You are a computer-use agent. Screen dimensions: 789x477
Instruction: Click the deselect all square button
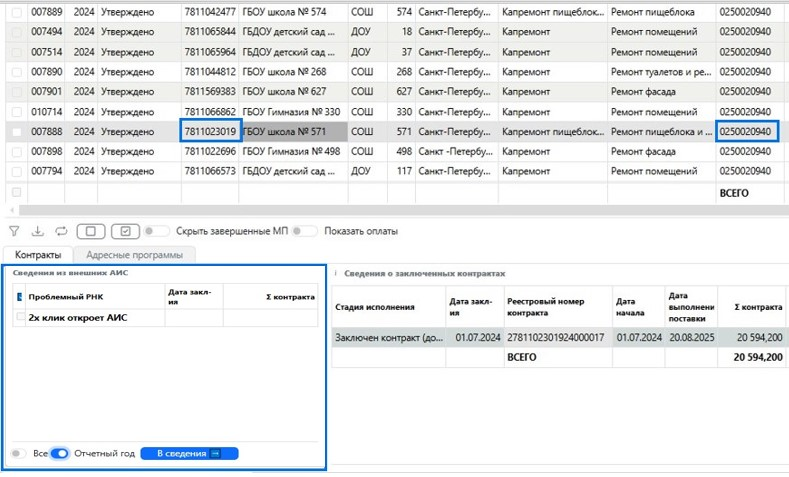(x=90, y=231)
